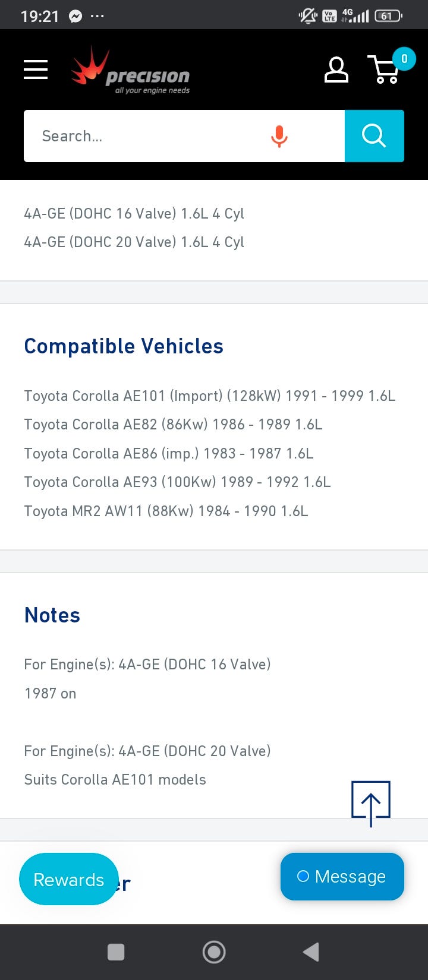The image size is (428, 980).
Task: Tap the Compatible Vehicles heading
Action: tap(124, 346)
